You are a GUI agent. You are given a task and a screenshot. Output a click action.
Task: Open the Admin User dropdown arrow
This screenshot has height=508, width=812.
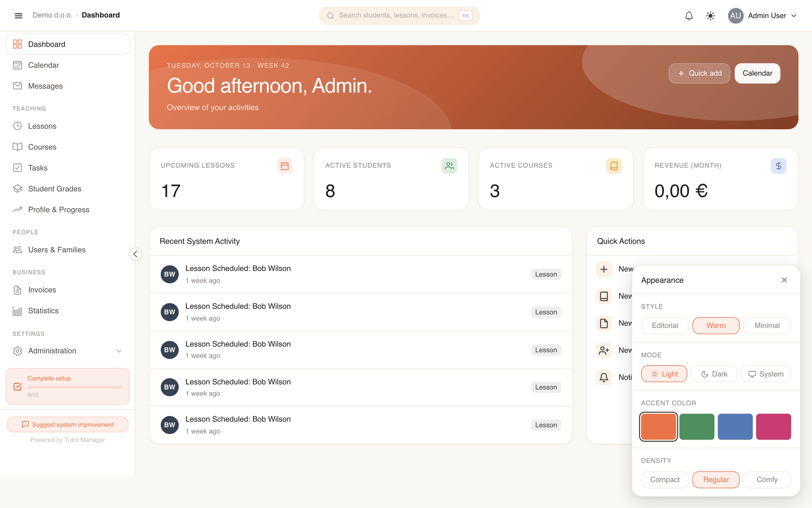click(794, 16)
